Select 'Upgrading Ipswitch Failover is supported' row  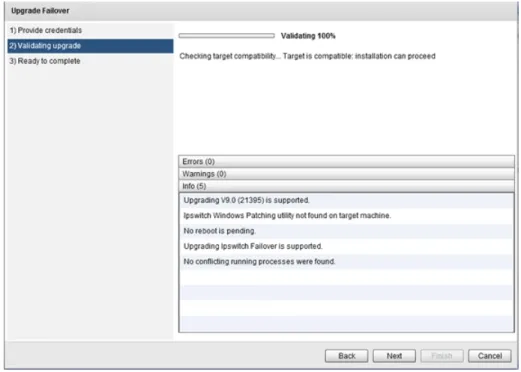346,246
